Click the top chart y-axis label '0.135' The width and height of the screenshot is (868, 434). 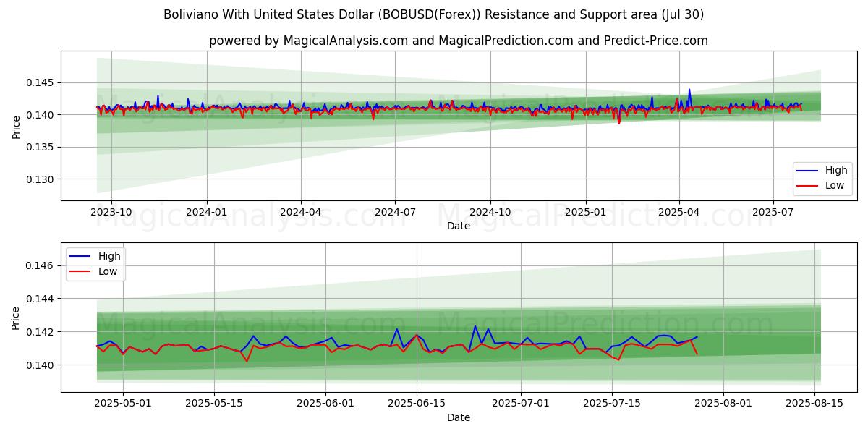coord(41,148)
